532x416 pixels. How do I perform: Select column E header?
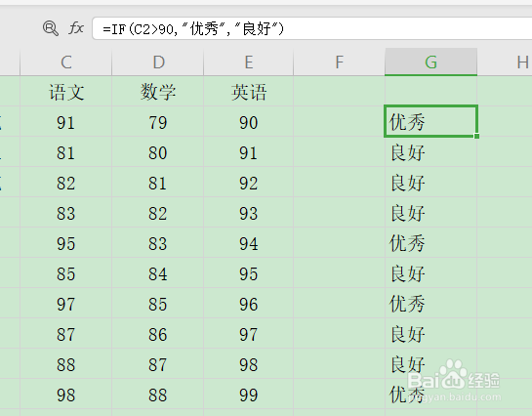pyautogui.click(x=248, y=62)
